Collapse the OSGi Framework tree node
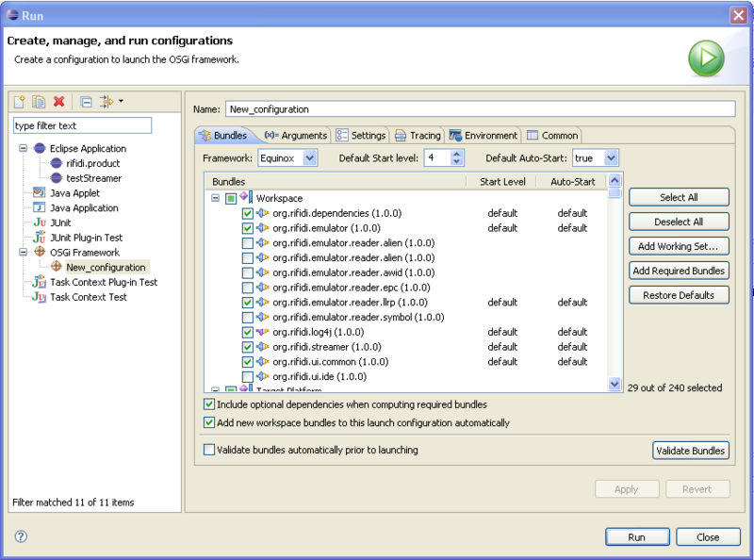Image resolution: width=754 pixels, height=560 pixels. [23, 252]
